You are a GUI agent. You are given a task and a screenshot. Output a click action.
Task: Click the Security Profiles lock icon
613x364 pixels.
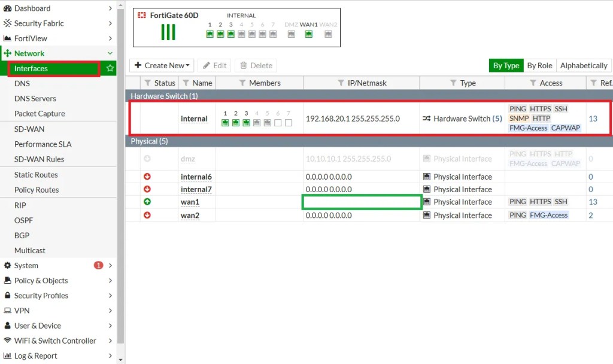click(7, 295)
